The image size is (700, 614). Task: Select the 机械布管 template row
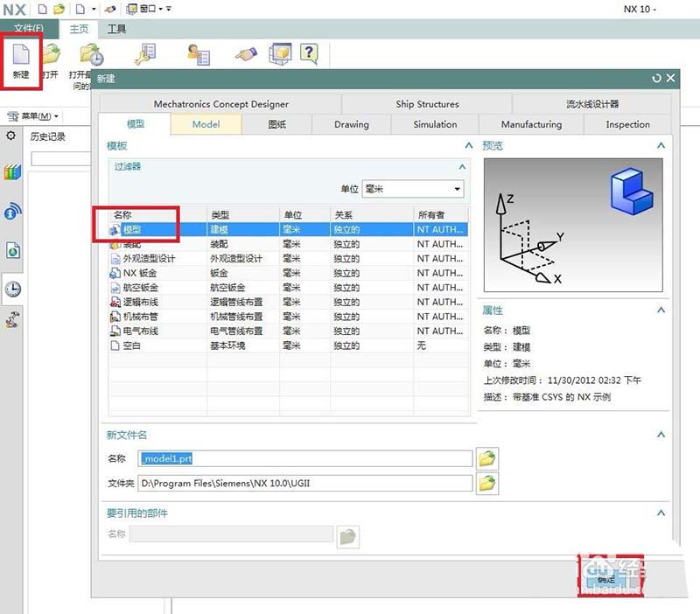coord(289,317)
